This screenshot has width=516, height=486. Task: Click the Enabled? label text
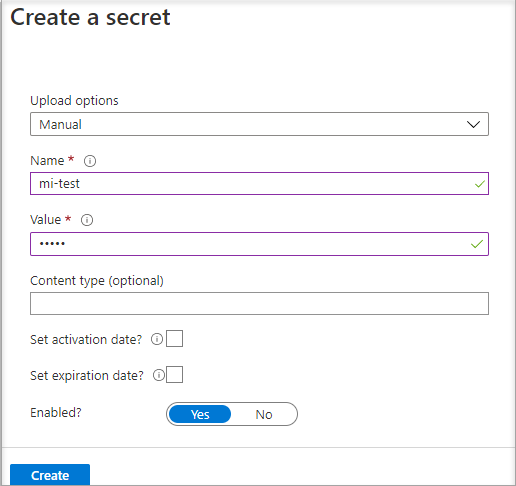click(56, 413)
